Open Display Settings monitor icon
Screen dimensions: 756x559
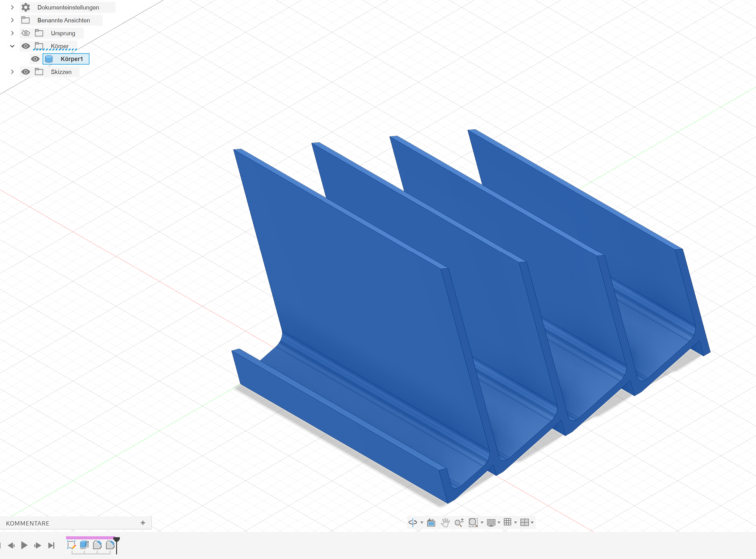pyautogui.click(x=491, y=523)
